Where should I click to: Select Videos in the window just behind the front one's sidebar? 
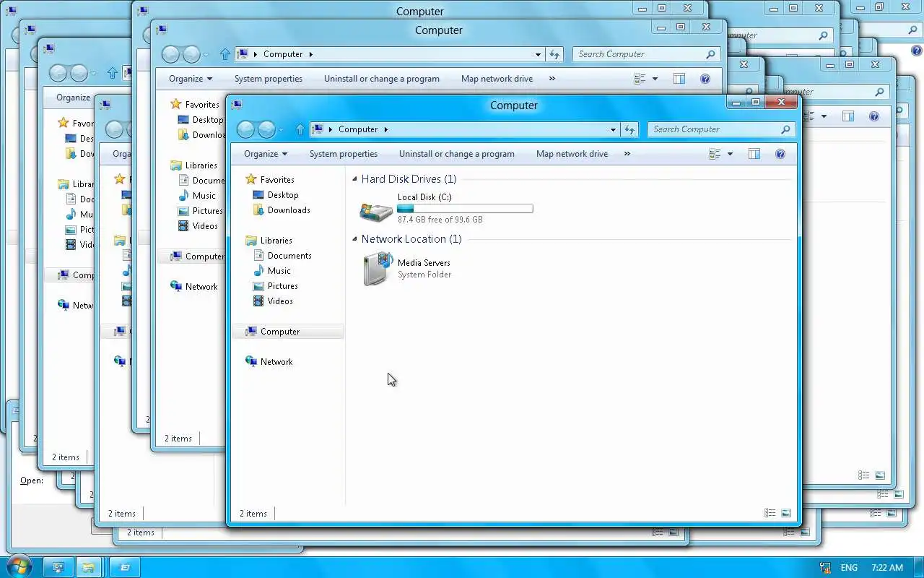coord(205,226)
